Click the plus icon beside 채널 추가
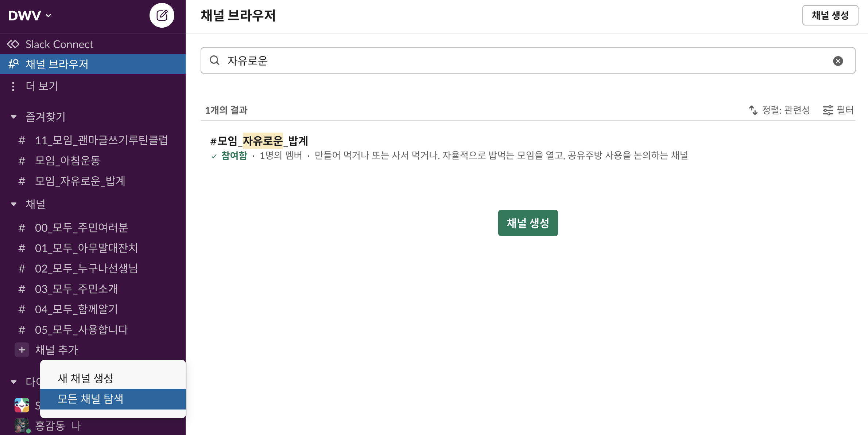Viewport: 868px width, 435px height. coord(22,350)
